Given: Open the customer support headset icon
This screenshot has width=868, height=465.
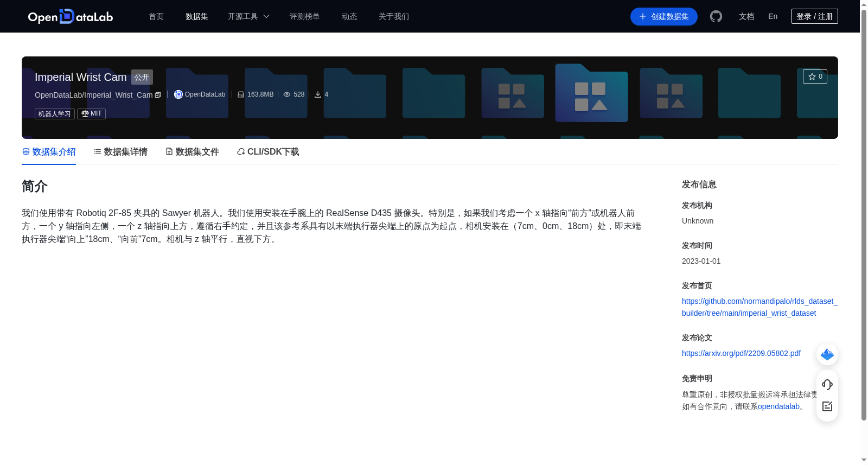Looking at the screenshot, I should (x=827, y=384).
